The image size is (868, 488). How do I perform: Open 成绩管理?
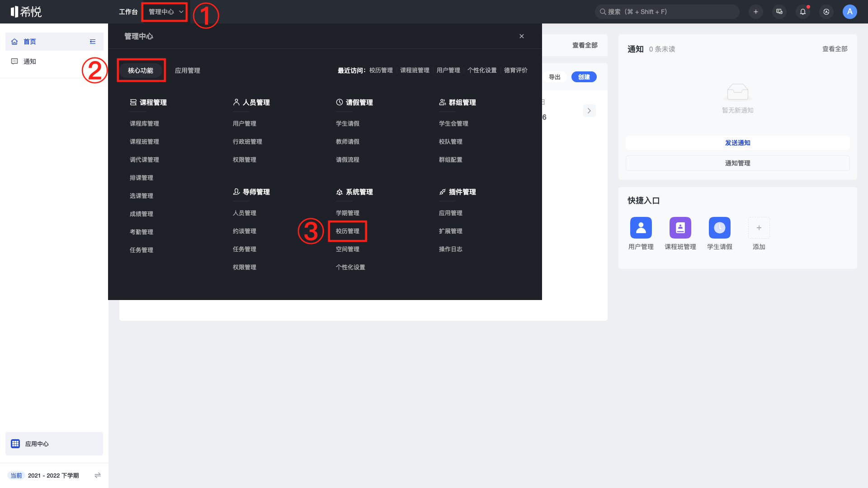coord(142,214)
